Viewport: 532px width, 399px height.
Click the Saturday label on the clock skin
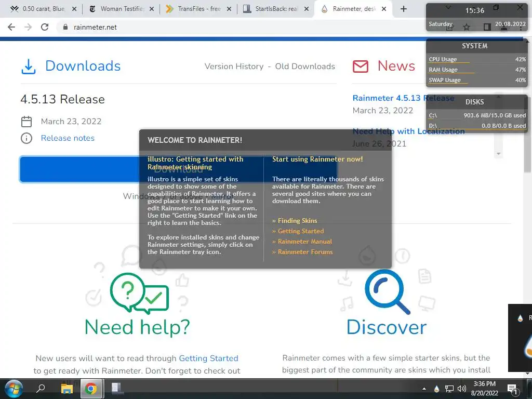(x=441, y=24)
